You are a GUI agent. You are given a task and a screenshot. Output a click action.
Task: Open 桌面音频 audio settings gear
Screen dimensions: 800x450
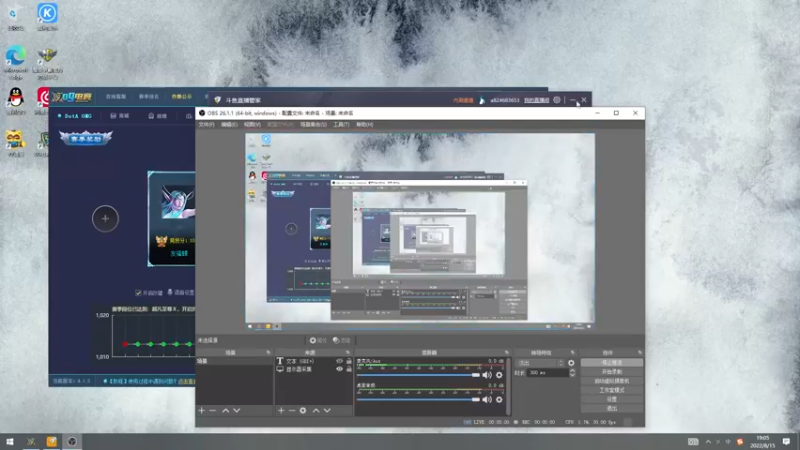(499, 399)
